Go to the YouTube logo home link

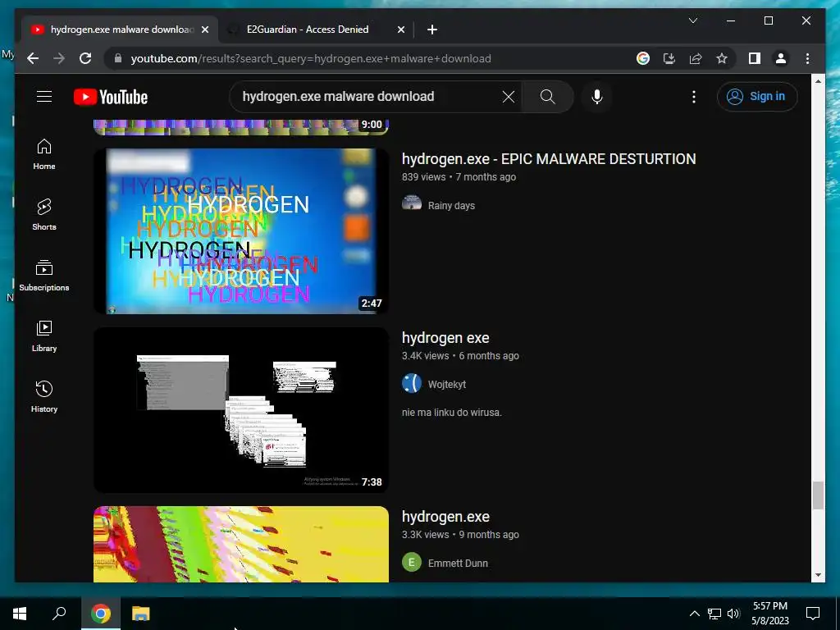point(111,97)
